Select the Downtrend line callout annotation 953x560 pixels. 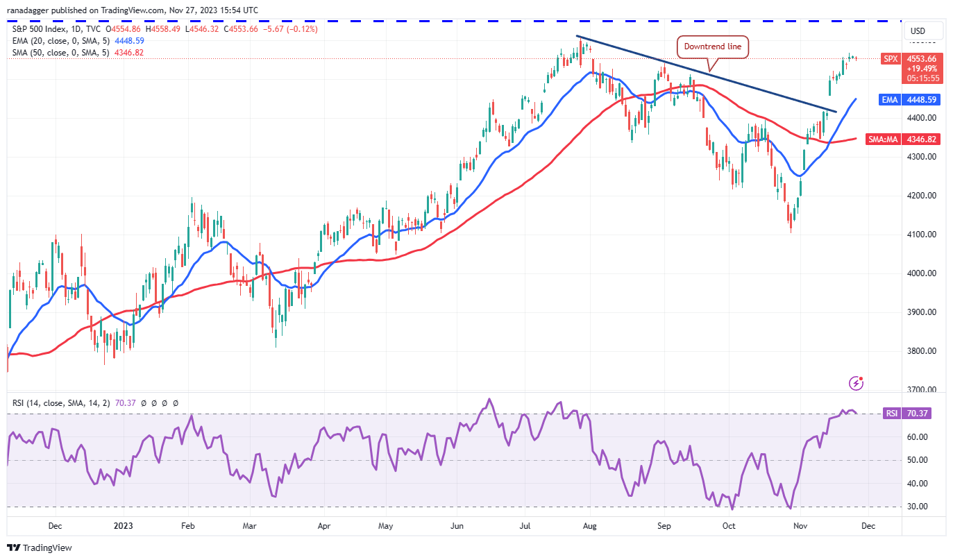[x=713, y=47]
